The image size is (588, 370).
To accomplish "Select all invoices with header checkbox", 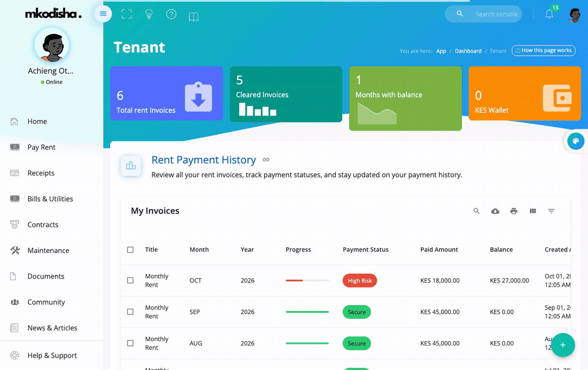I will tap(130, 250).
